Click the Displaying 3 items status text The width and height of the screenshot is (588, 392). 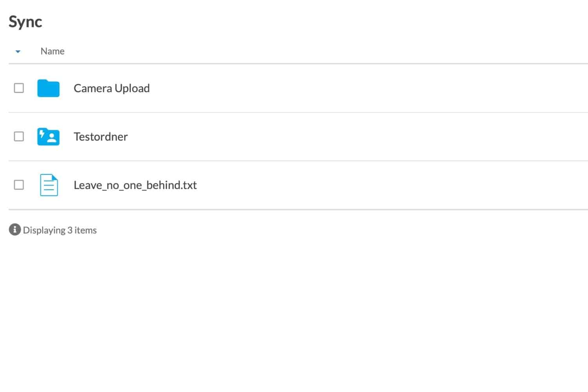(60, 230)
